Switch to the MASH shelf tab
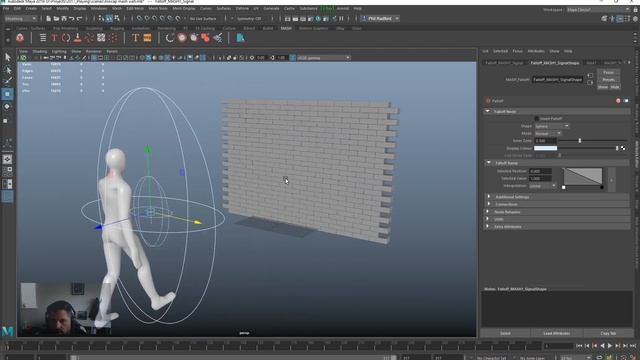The width and height of the screenshot is (640, 360). [x=286, y=28]
